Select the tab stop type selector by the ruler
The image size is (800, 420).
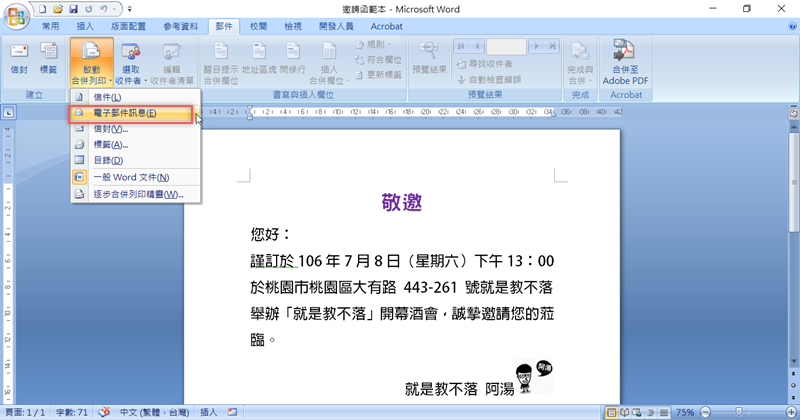point(8,112)
